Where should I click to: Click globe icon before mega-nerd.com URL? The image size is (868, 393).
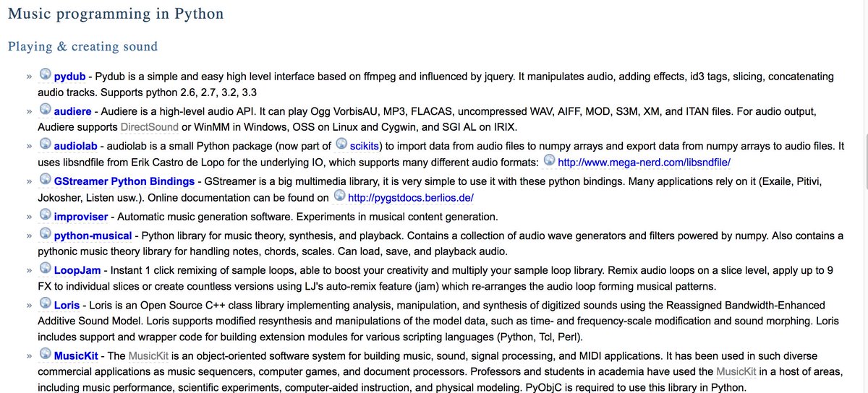[x=548, y=161]
